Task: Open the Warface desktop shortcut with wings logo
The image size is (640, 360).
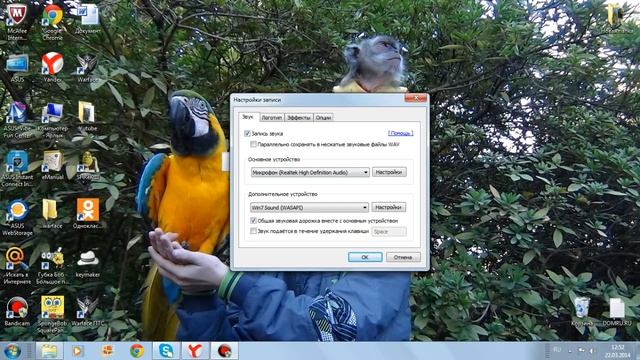Action: tap(88, 67)
